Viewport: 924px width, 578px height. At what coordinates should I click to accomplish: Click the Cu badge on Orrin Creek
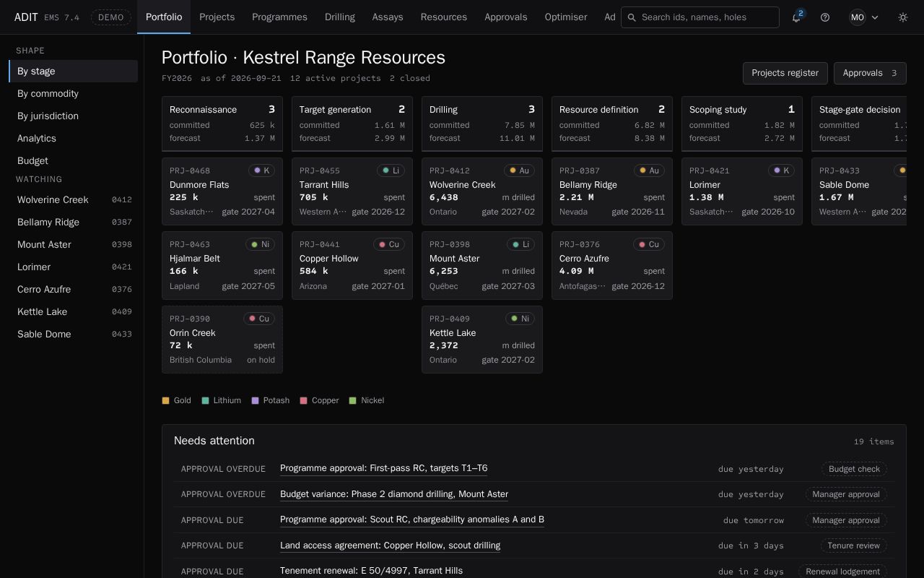[x=259, y=319]
